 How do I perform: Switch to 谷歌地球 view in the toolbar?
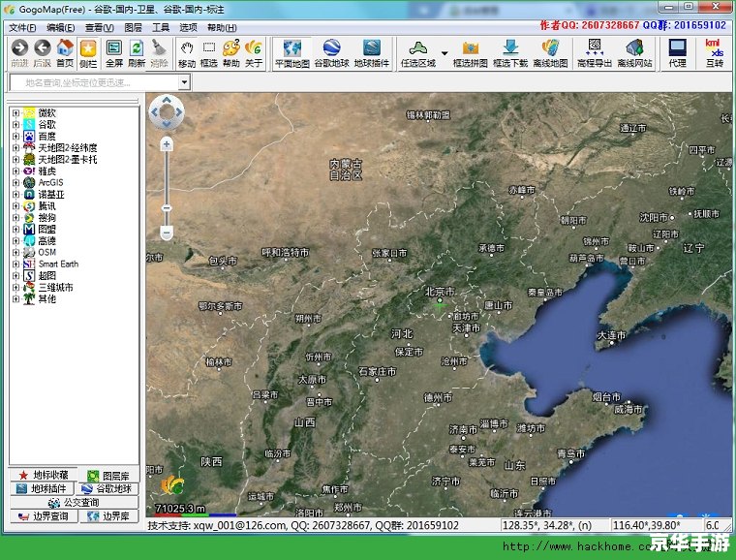[331, 52]
